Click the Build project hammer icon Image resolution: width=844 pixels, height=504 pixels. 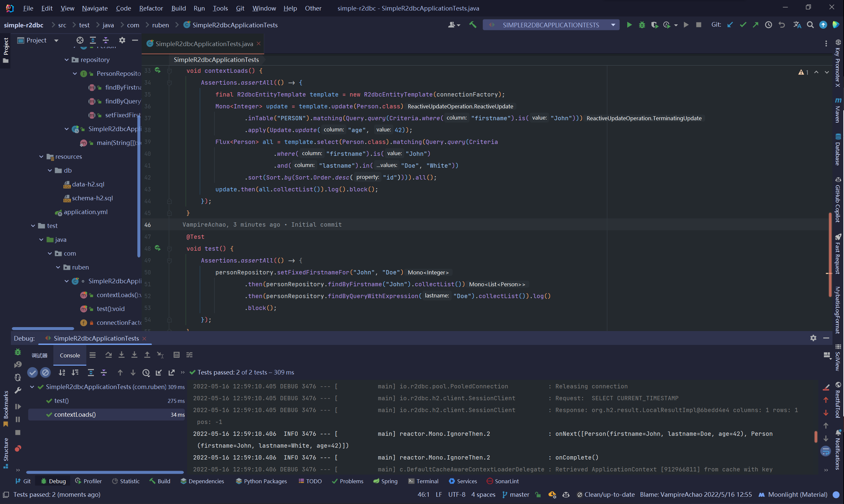[x=472, y=25]
